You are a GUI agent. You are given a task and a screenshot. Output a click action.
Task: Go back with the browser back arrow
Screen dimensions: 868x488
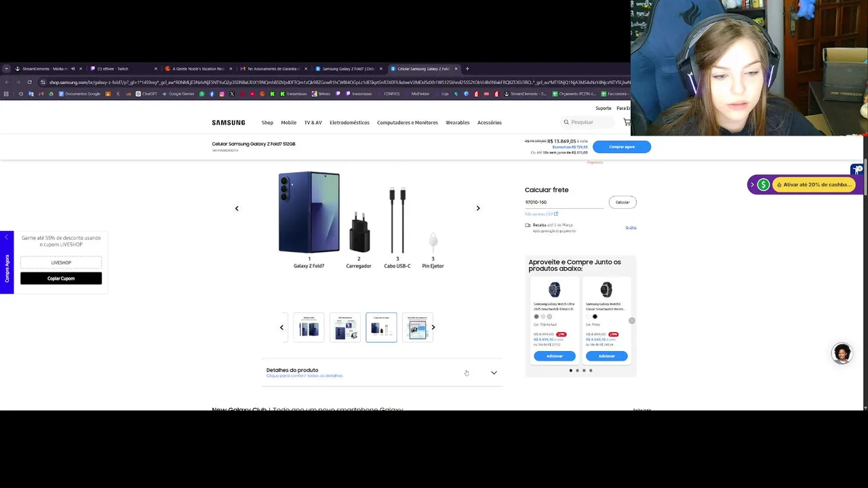(x=7, y=82)
